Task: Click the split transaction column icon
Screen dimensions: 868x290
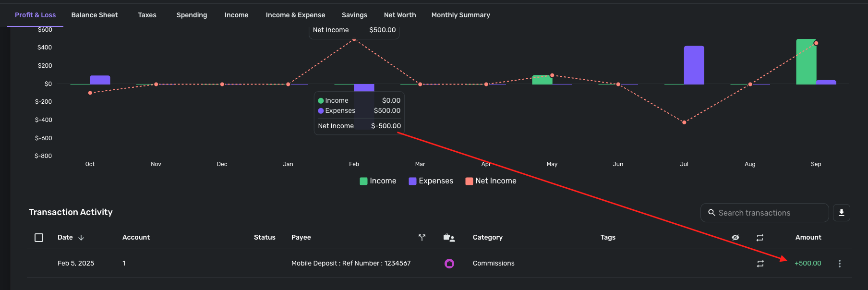Action: pyautogui.click(x=422, y=237)
